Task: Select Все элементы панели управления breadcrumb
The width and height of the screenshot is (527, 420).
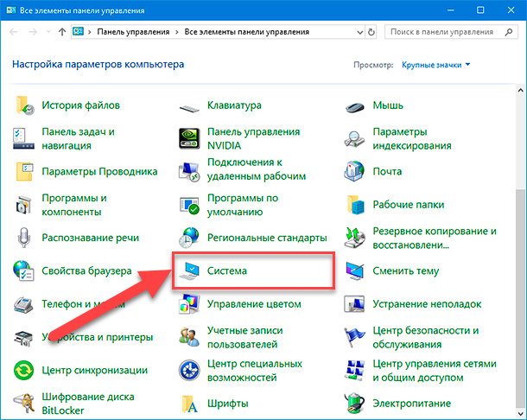Action: click(247, 32)
